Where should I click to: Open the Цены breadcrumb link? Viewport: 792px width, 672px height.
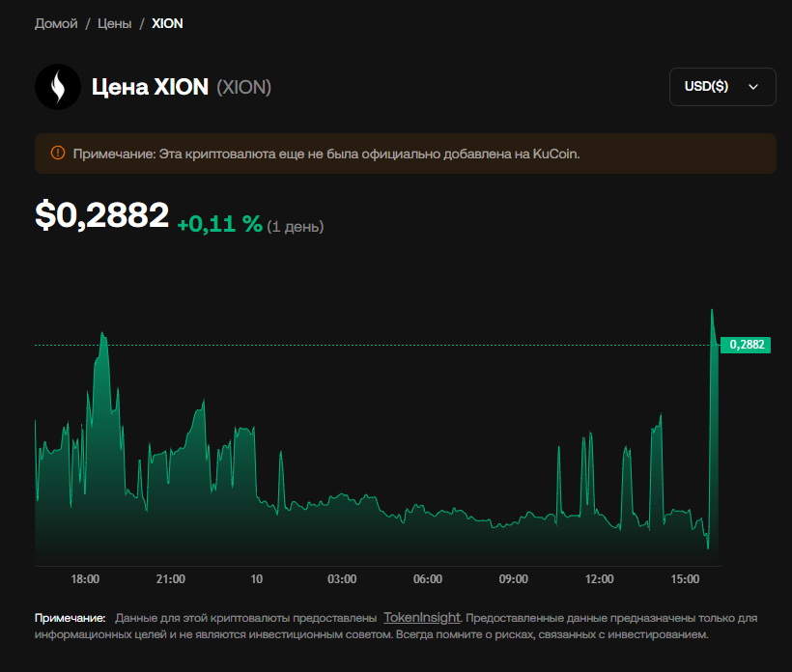pyautogui.click(x=114, y=24)
